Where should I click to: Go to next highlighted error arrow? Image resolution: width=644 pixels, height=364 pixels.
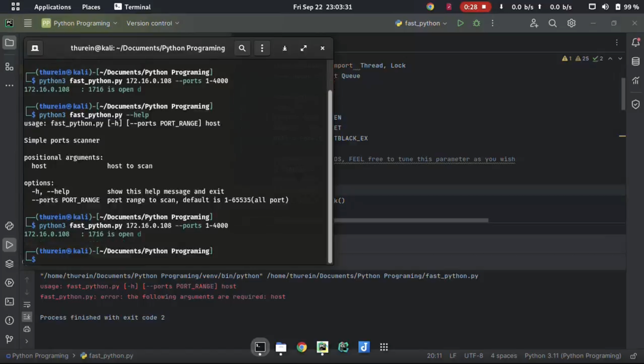pos(620,59)
